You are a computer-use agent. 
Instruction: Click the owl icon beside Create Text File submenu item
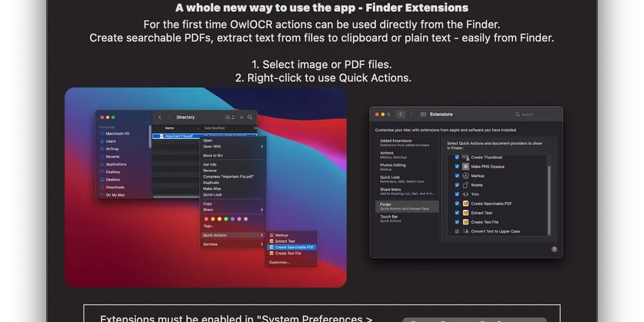(272, 253)
